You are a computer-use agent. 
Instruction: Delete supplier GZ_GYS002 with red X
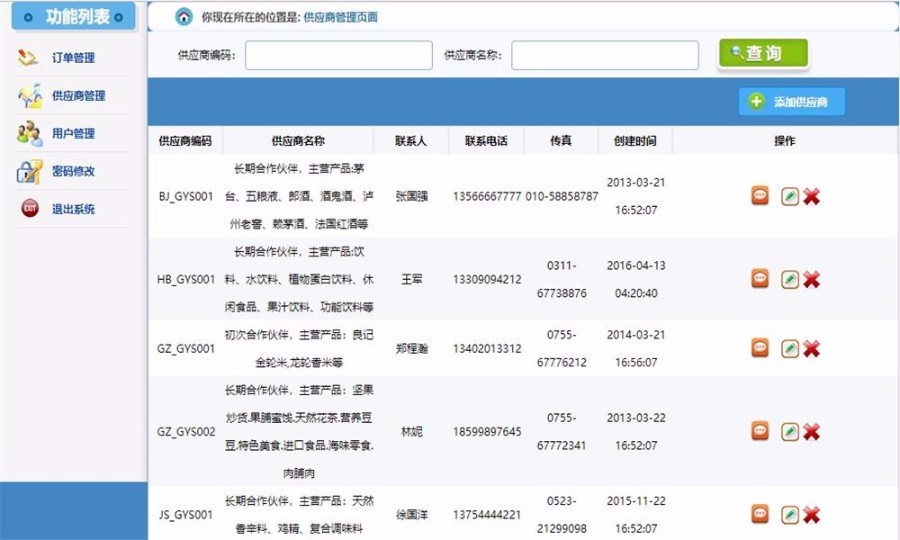coord(811,432)
